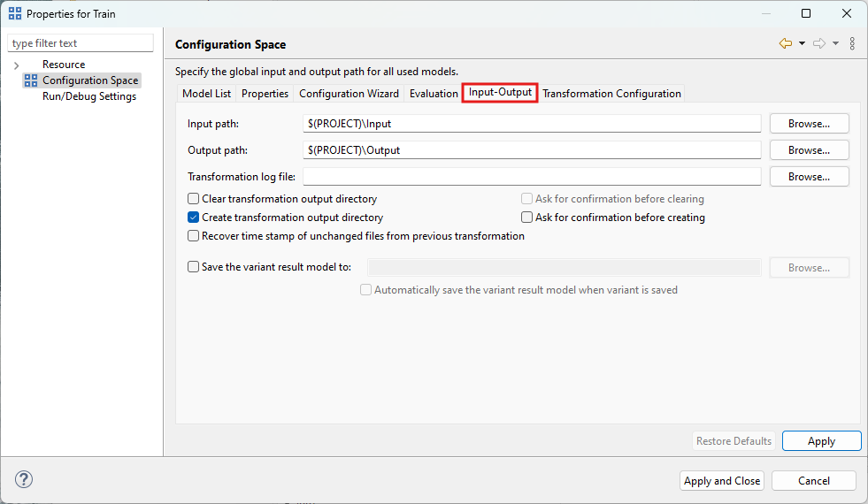This screenshot has height=504, width=868.
Task: Open the back history dropdown arrow
Action: point(802,43)
